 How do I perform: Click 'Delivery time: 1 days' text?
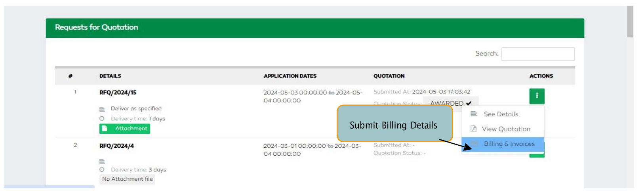click(x=138, y=119)
